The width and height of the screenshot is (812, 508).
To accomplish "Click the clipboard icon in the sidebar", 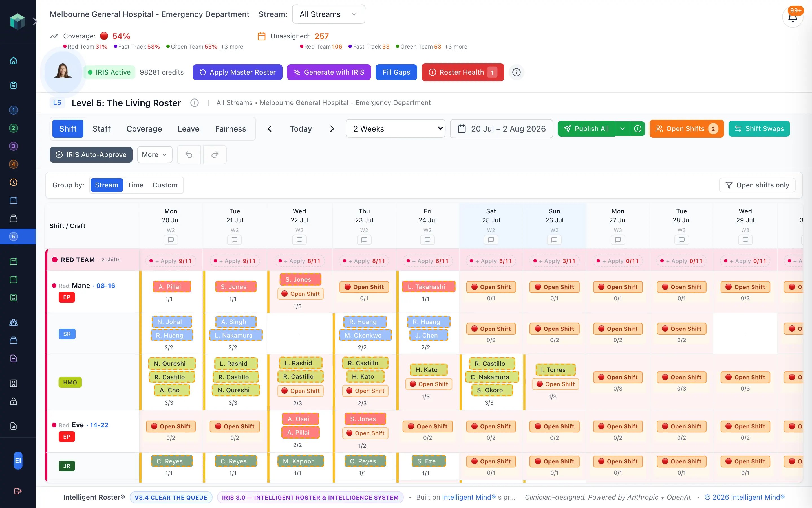I will (14, 85).
